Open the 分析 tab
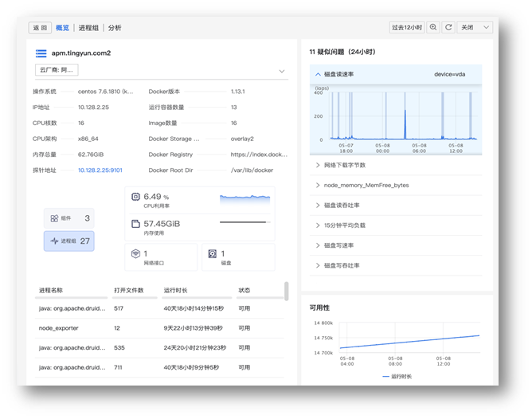 point(115,28)
